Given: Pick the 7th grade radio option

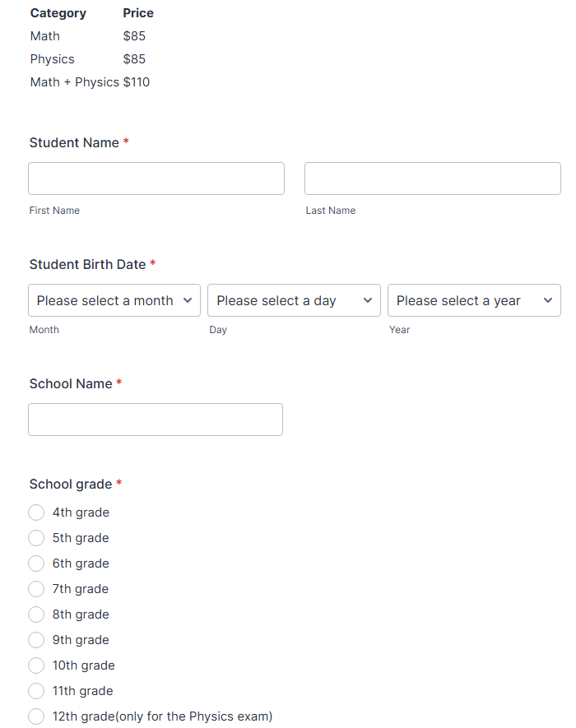Looking at the screenshot, I should tap(36, 589).
